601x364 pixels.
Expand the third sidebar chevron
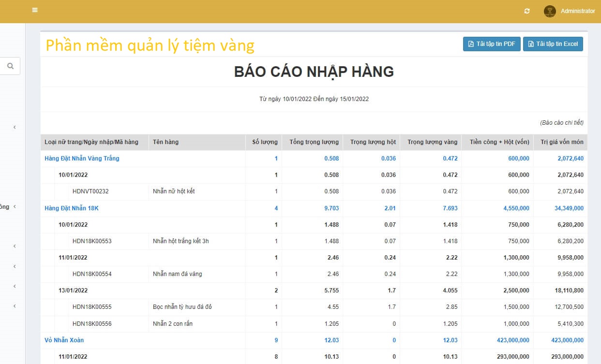coord(15,246)
